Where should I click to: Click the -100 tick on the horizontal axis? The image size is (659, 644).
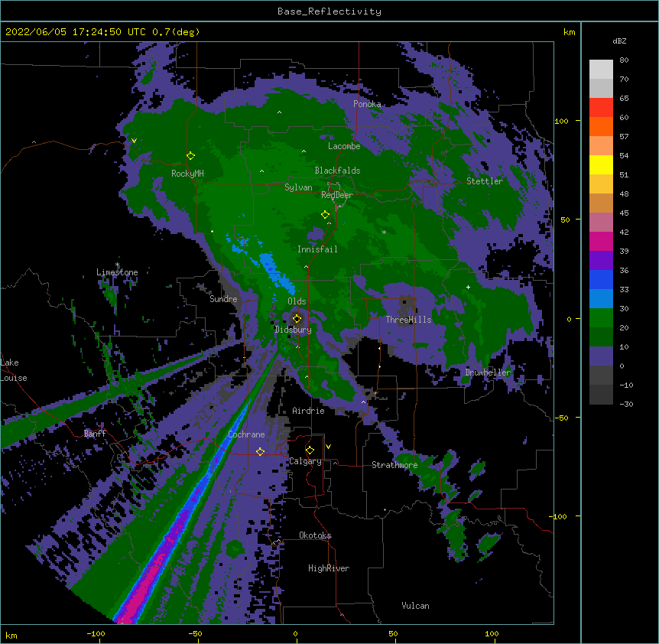(96, 633)
